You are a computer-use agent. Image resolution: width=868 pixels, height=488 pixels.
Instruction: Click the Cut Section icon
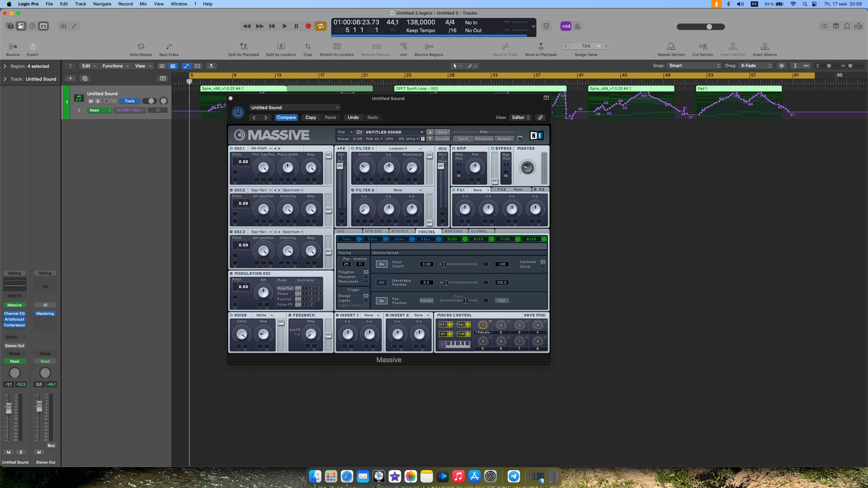pos(703,46)
